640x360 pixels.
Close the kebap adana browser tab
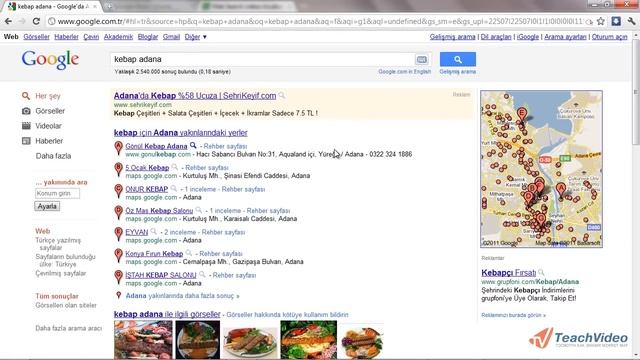95,7
